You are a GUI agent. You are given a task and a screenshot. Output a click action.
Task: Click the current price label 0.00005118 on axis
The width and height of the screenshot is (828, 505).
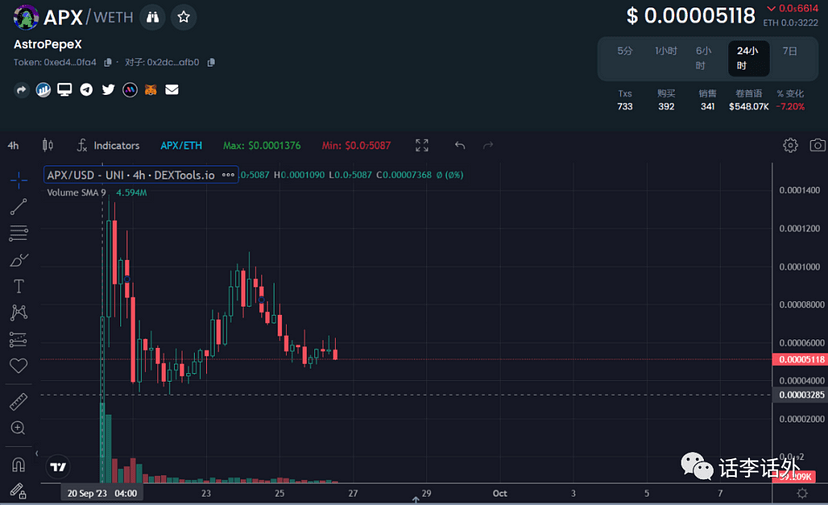point(802,360)
